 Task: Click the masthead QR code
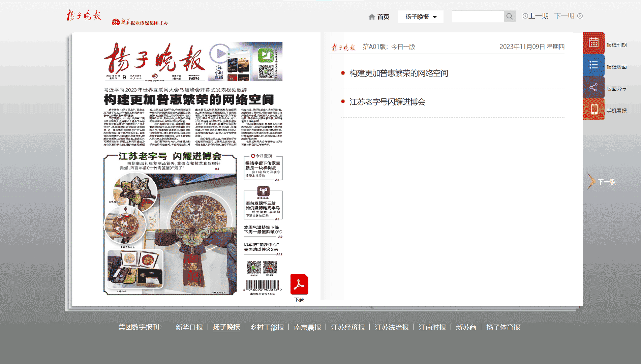tap(266, 71)
